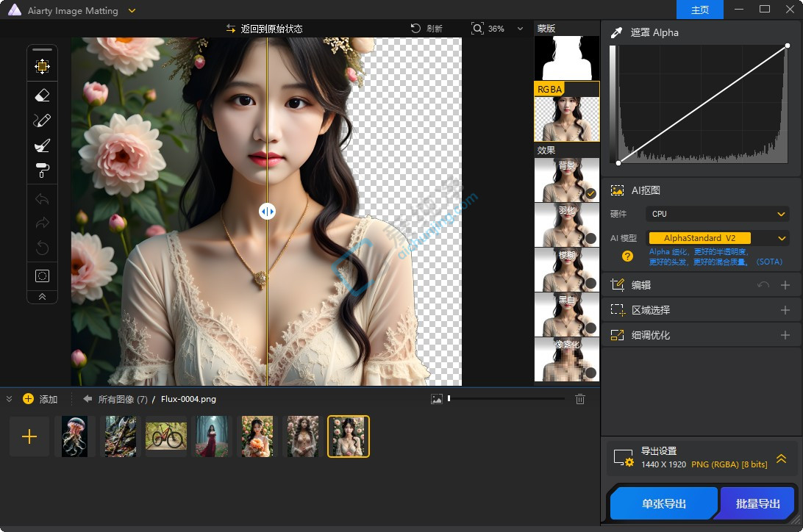Click the 批量导出 batch export button
The height and width of the screenshot is (532, 803).
[757, 503]
